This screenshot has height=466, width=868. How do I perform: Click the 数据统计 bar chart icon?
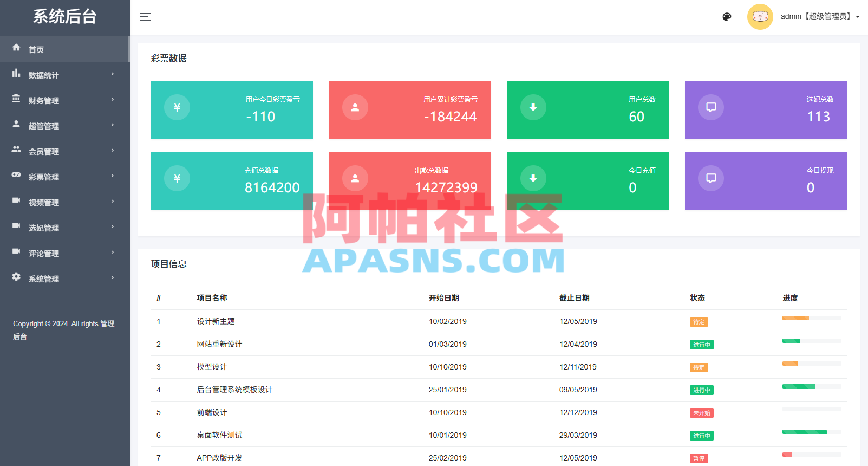16,73
